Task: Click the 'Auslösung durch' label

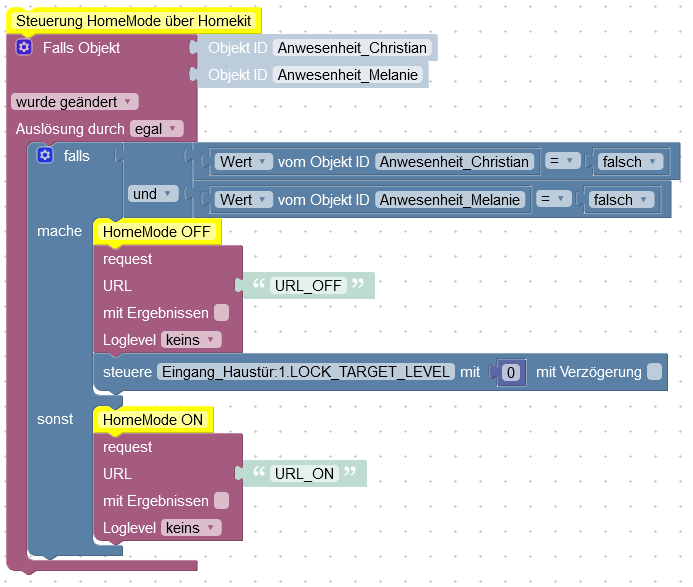Action: coord(70,129)
